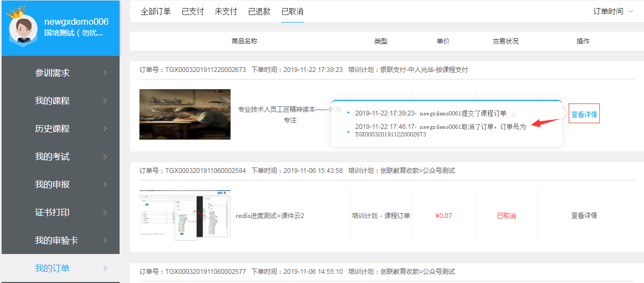Screen dimensions: 644x283
Task: Open the redis进度测试=课件云2 thumbnail
Action: 185,214
